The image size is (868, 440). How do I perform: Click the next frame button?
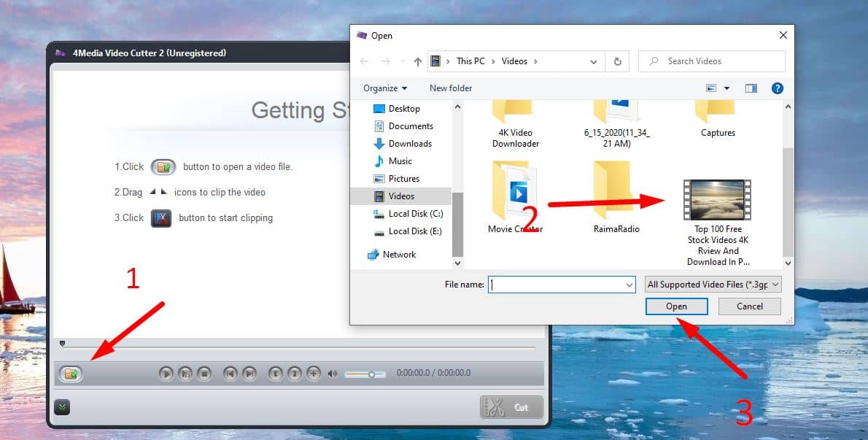(x=249, y=374)
